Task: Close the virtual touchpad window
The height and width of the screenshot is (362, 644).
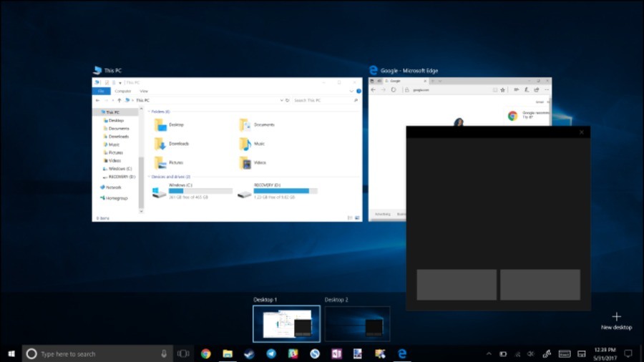Action: tap(582, 132)
